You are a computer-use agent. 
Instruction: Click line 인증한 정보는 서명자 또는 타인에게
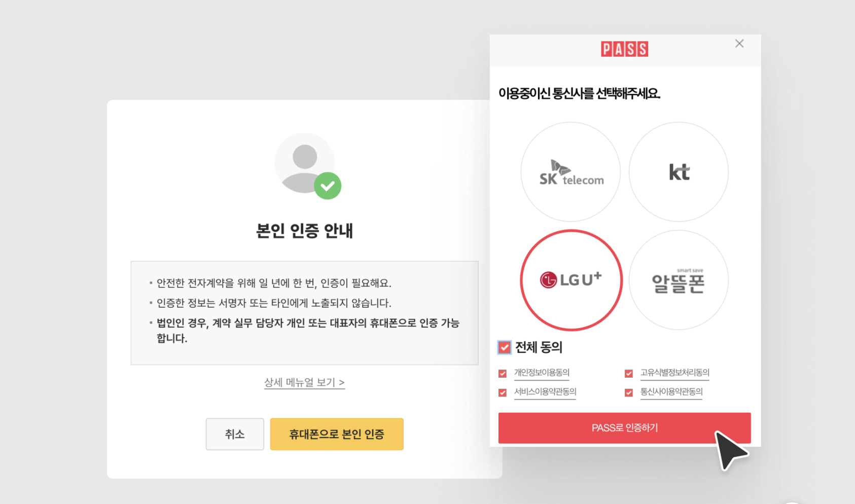coord(274,303)
